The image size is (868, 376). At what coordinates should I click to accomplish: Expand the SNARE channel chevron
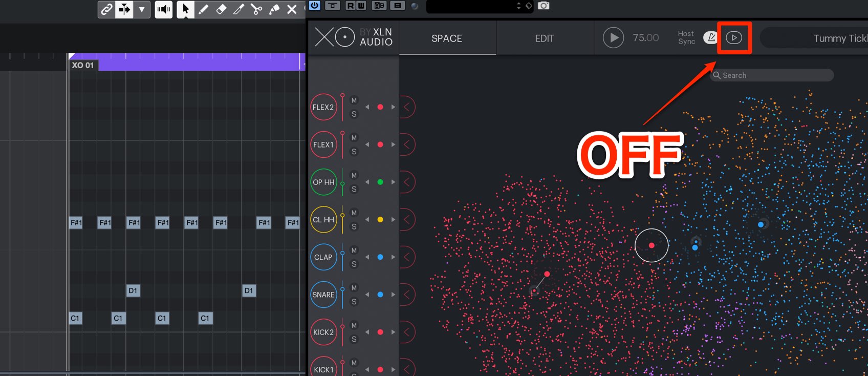[407, 295]
